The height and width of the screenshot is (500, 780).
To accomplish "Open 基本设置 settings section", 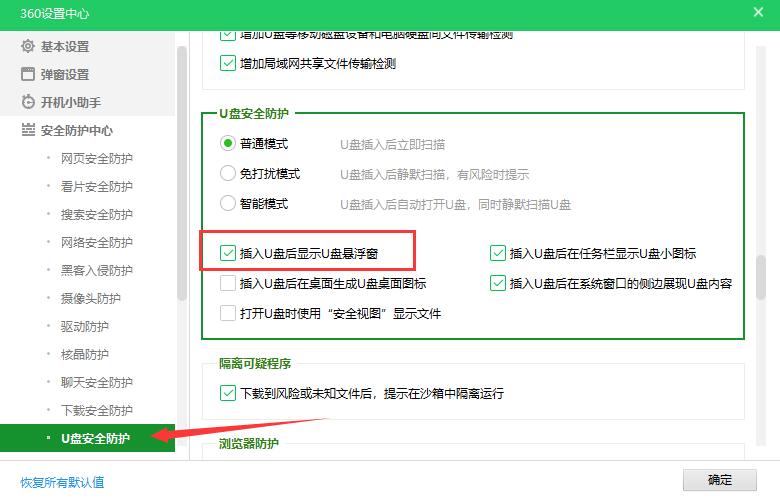I will (64, 47).
